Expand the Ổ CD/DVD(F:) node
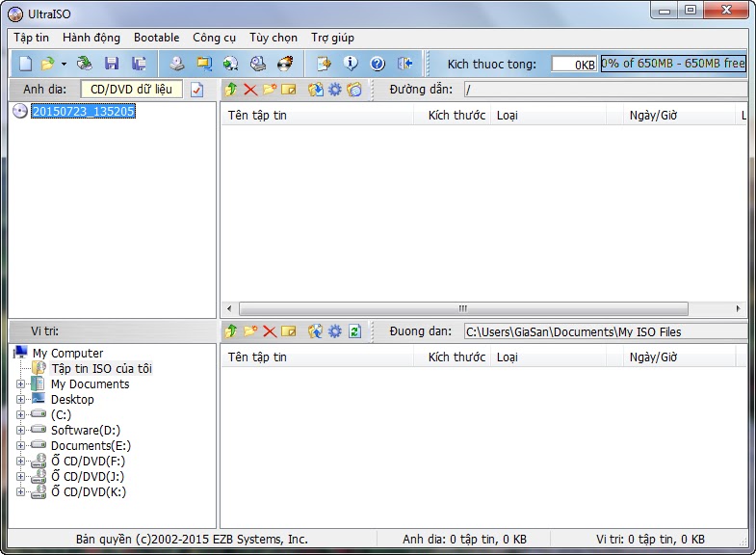The height and width of the screenshot is (555, 756). pyautogui.click(x=21, y=461)
